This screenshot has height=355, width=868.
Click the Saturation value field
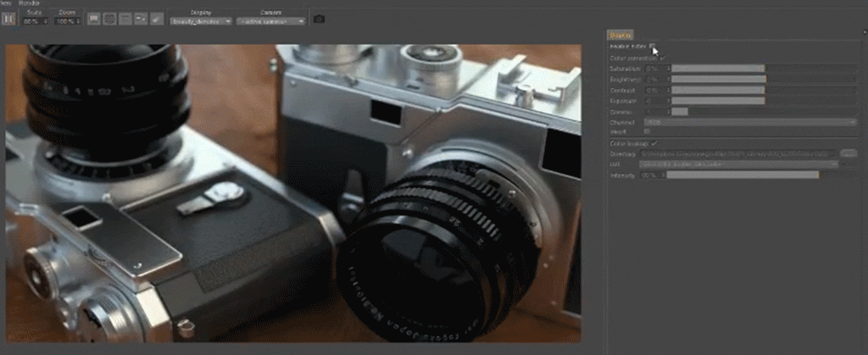point(657,69)
